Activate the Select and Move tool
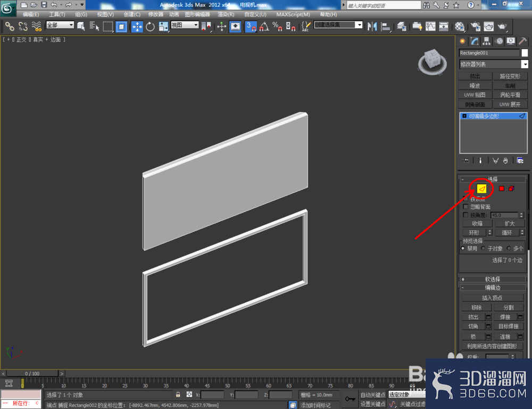The width and height of the screenshot is (532, 409). tap(137, 27)
